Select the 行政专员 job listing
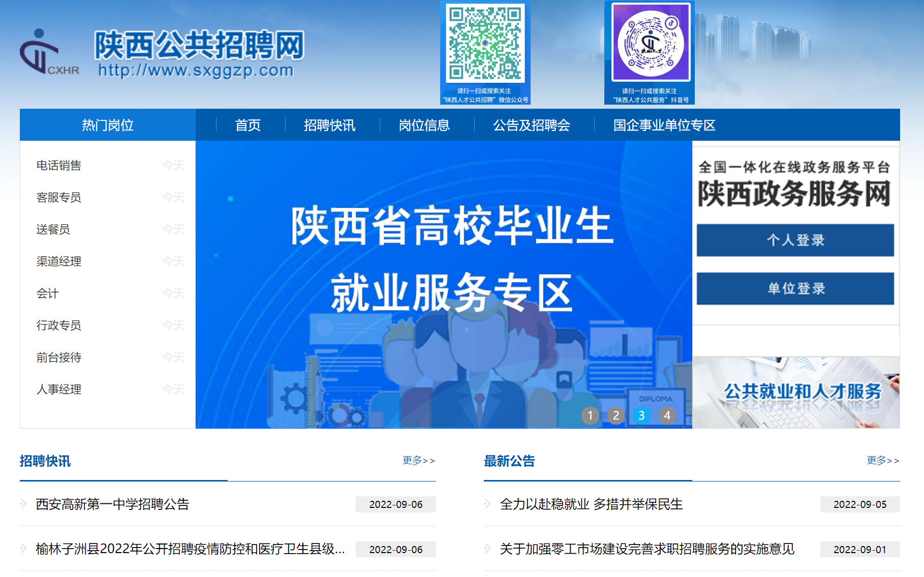 tap(59, 326)
